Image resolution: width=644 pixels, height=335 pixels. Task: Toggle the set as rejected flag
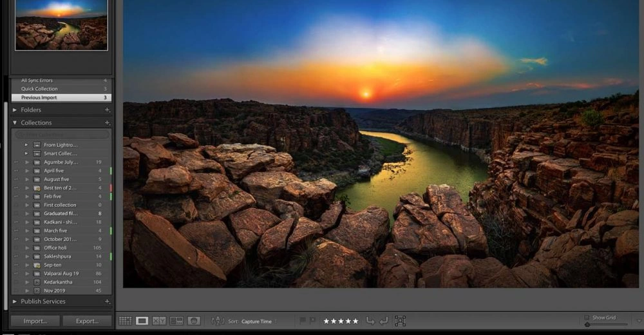point(312,321)
